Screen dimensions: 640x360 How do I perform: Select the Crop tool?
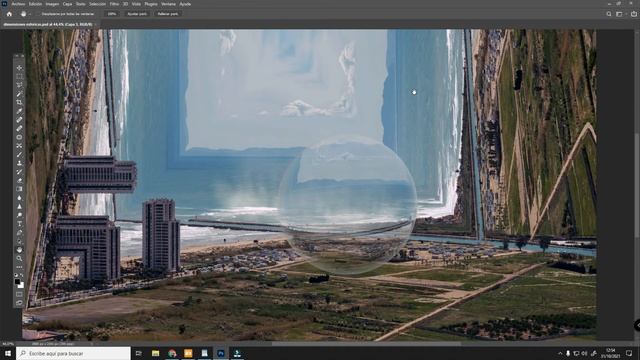(19, 102)
